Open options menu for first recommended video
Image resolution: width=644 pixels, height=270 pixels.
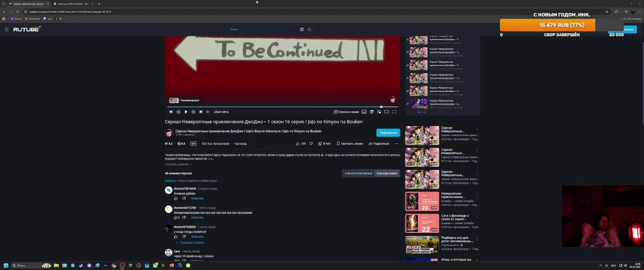(x=477, y=129)
